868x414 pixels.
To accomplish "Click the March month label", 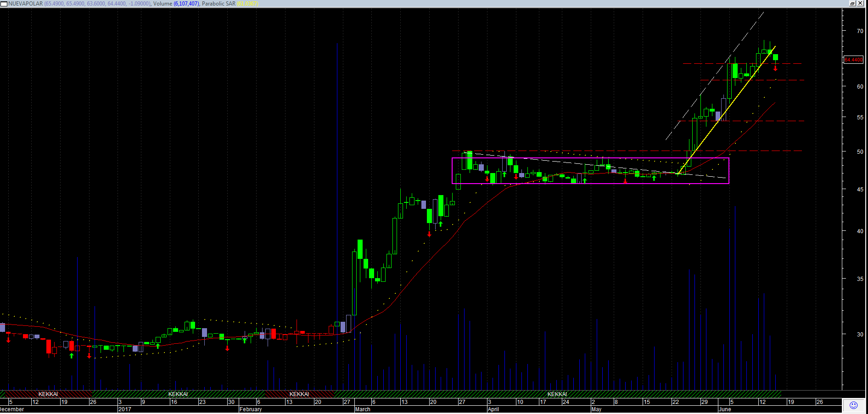I will point(363,409).
